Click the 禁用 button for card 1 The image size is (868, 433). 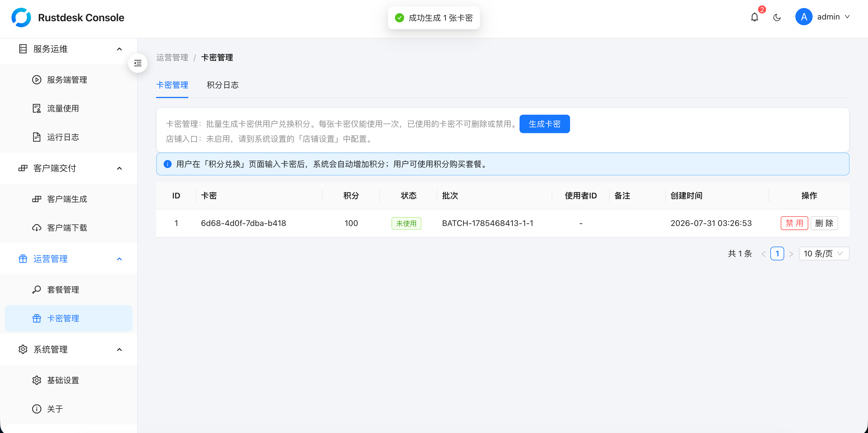point(794,223)
